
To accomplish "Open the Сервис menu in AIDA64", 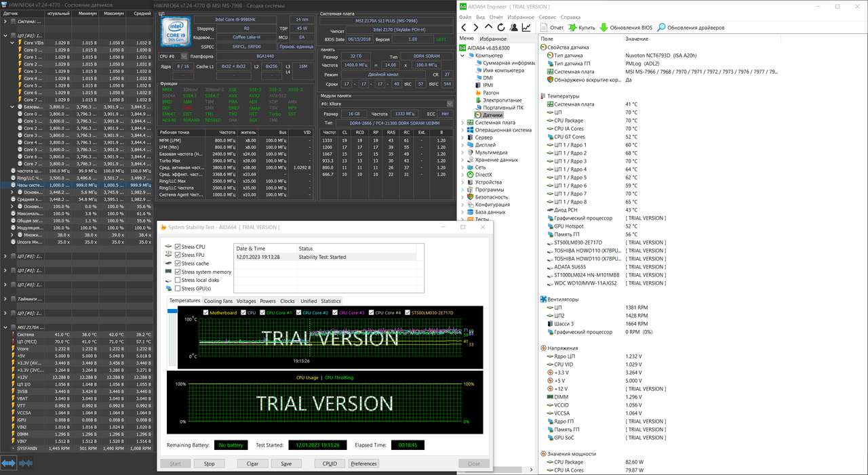I will tap(547, 17).
